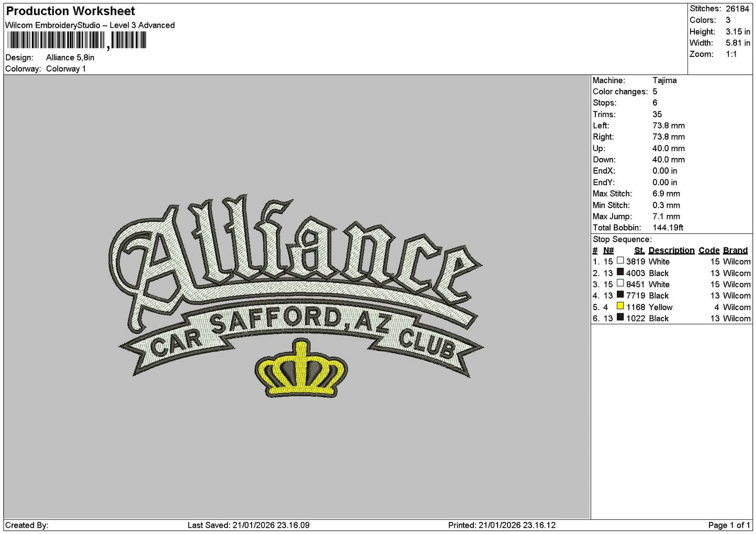Click "Wilcom" brand in the Yellow row
This screenshot has width=756, height=534.
[737, 308]
